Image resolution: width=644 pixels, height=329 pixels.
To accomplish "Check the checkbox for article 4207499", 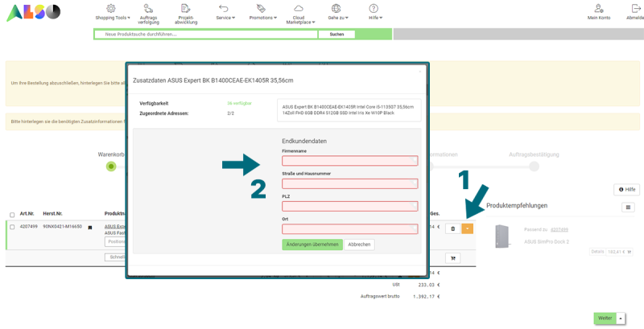I will coord(11,227).
